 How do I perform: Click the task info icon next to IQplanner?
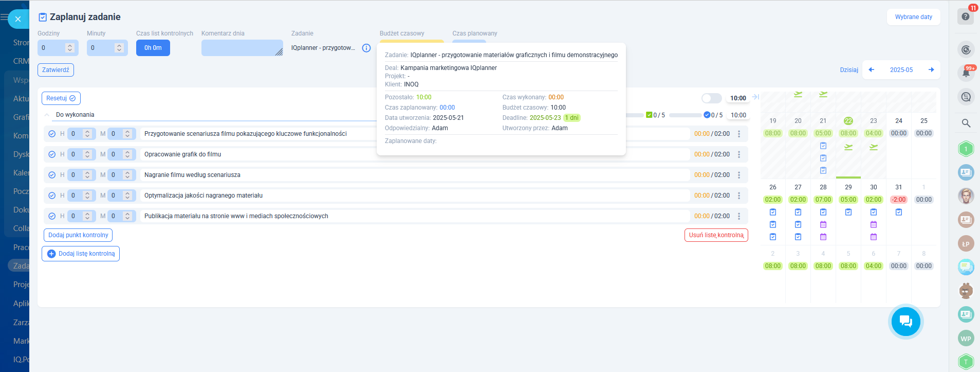[x=366, y=48]
